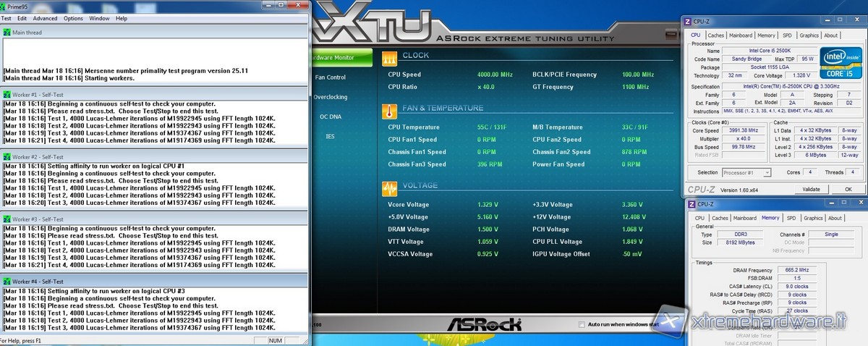Click the Worker #3 window icon

pos(7,219)
